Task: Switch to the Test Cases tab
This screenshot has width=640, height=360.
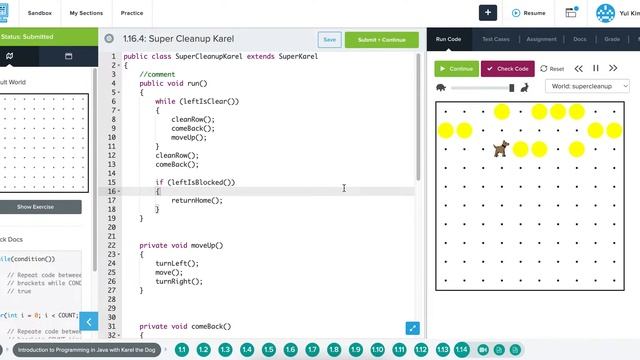Action: 496,39
